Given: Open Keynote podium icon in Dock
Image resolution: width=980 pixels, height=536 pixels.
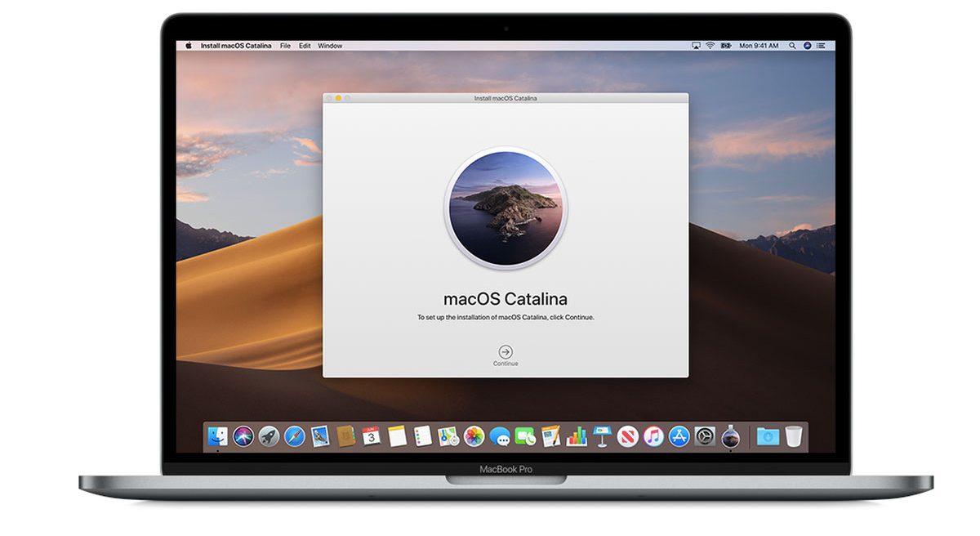Looking at the screenshot, I should [603, 436].
